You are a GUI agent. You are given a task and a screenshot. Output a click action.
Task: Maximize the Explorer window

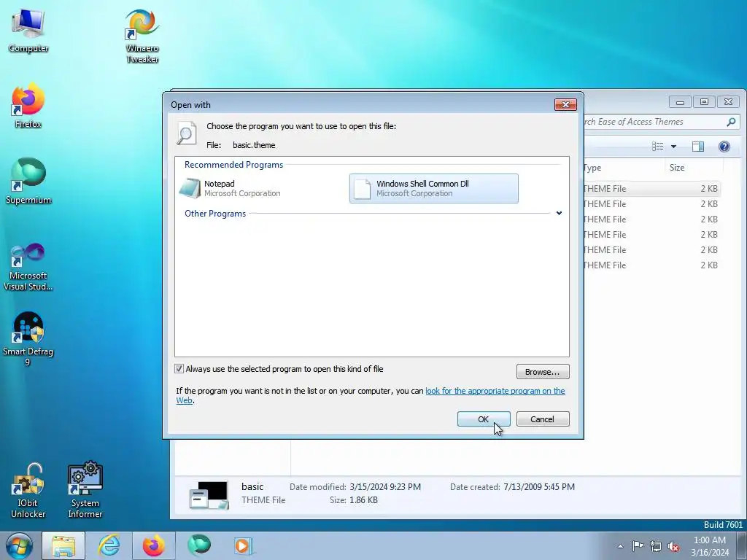pos(704,102)
